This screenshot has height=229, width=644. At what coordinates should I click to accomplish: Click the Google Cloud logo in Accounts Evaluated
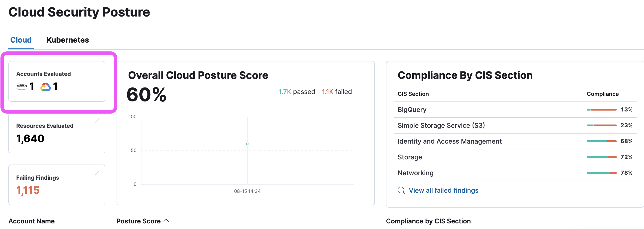click(46, 87)
